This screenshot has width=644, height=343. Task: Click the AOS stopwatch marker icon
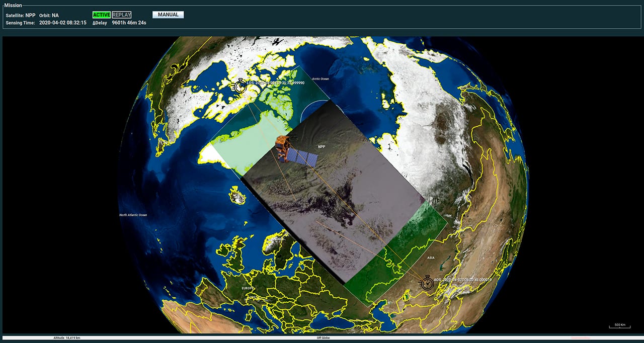pos(427,282)
